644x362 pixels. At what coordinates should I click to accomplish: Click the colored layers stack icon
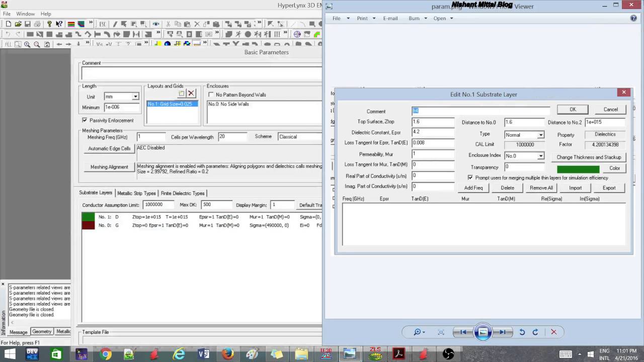[x=71, y=24]
